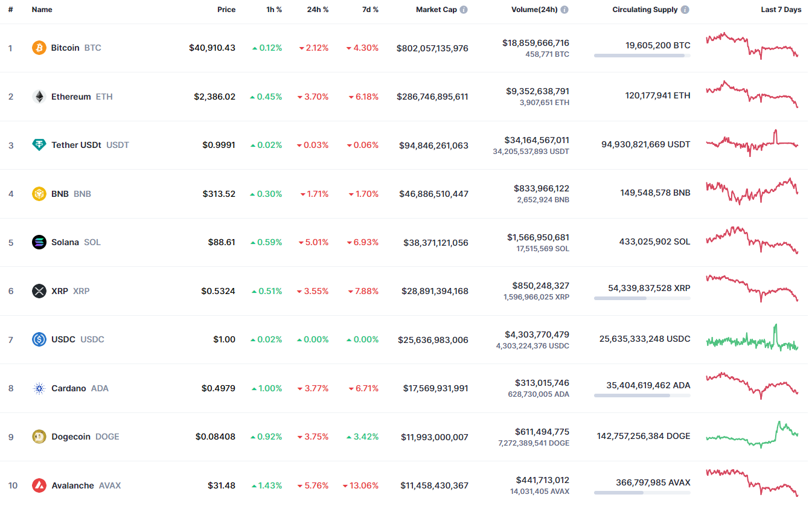Click the XRP logo icon

point(39,291)
